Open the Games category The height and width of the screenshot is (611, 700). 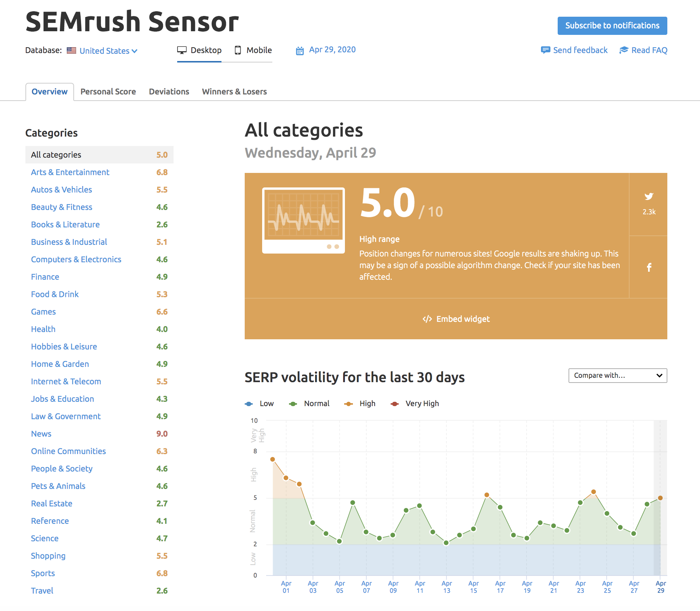click(x=44, y=312)
